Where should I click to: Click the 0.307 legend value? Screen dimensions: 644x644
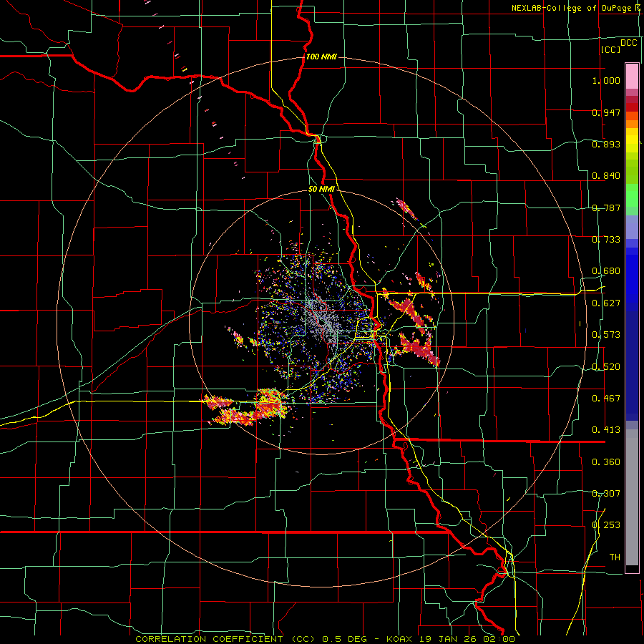tap(606, 494)
